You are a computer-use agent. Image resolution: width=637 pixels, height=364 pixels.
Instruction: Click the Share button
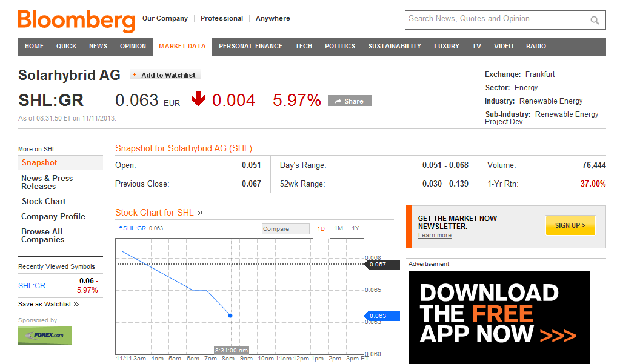(x=349, y=101)
